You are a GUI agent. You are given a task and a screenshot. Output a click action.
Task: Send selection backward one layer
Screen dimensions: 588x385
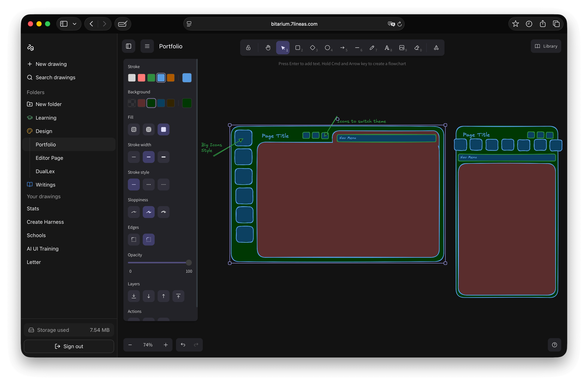click(148, 296)
